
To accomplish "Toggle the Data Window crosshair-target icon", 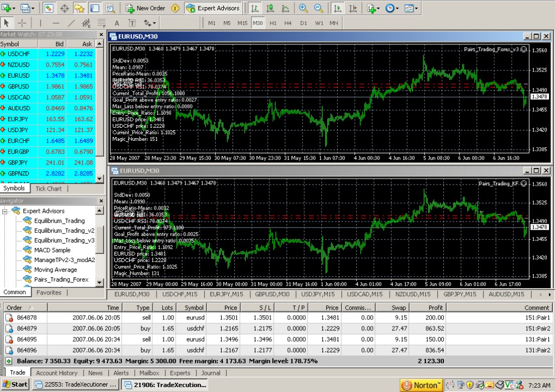I will pyautogui.click(x=64, y=8).
